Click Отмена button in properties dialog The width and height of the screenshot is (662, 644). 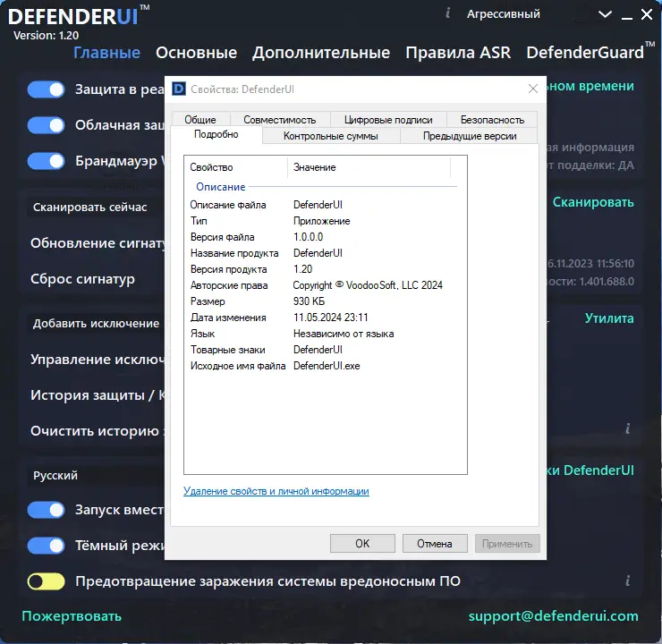tap(435, 543)
